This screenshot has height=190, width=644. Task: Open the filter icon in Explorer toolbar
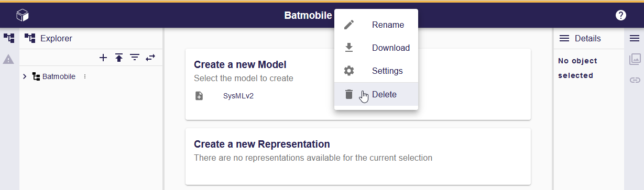[x=135, y=58]
